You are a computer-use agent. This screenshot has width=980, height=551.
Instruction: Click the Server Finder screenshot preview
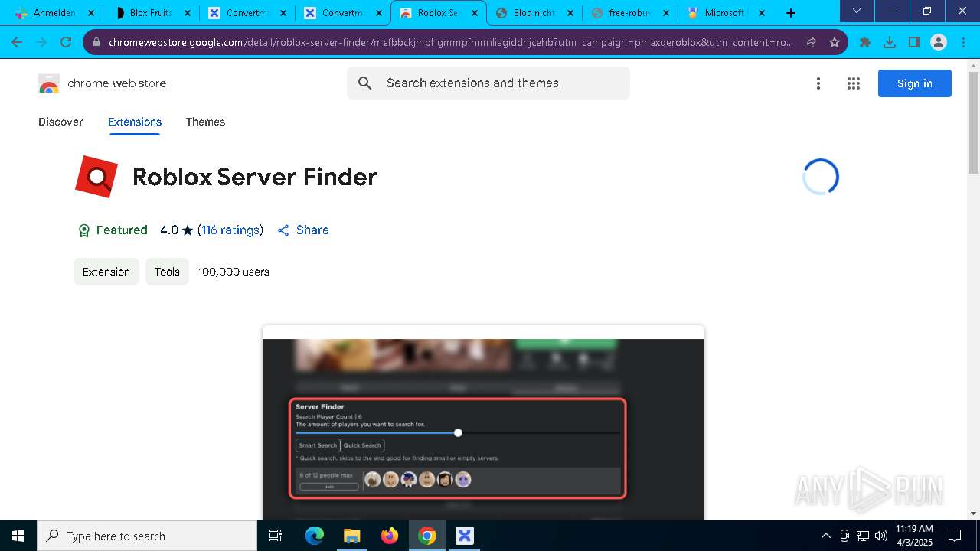coord(483,422)
